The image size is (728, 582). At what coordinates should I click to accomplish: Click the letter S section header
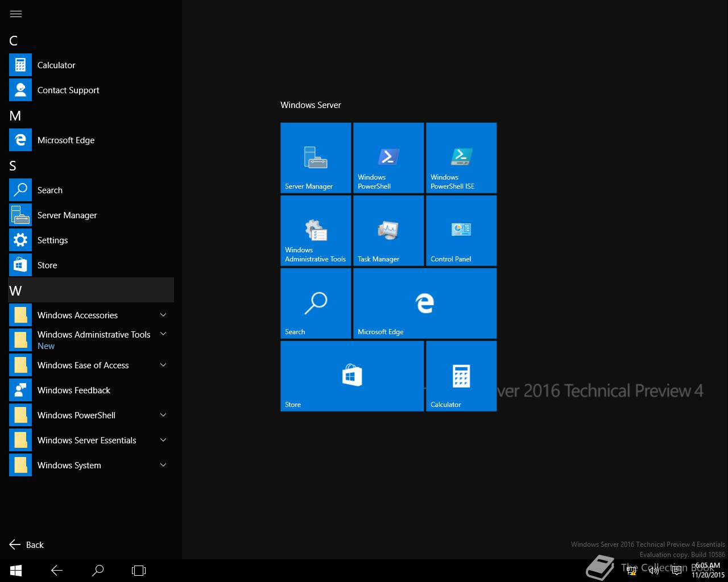13,166
